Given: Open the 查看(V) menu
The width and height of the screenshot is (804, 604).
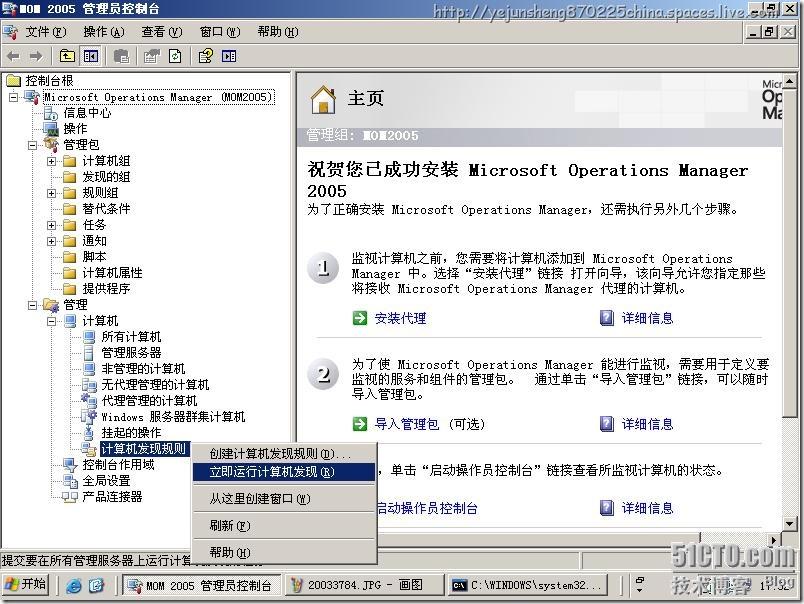Looking at the screenshot, I should (x=162, y=32).
